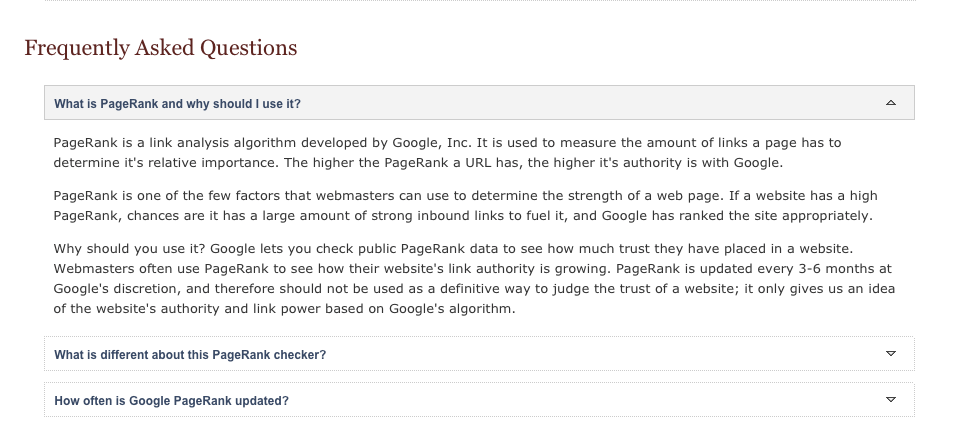Click paragraph starting "PageRank is a link analysis"

(447, 152)
